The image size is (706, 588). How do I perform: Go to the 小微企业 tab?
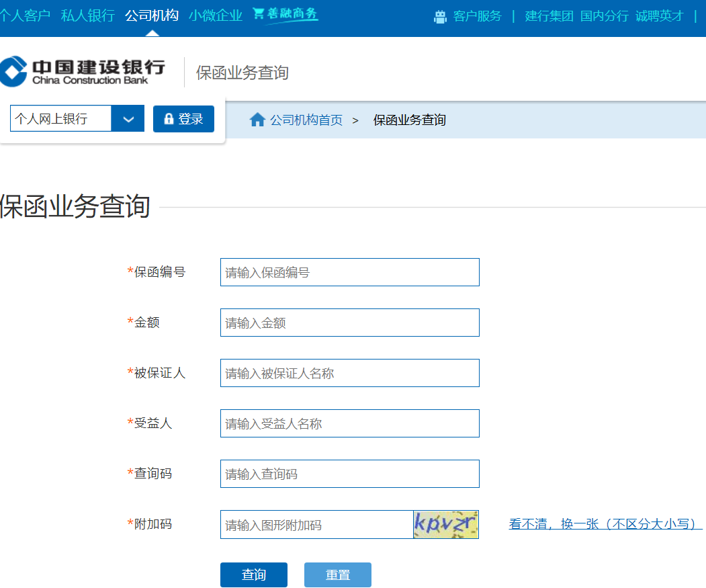coord(216,15)
